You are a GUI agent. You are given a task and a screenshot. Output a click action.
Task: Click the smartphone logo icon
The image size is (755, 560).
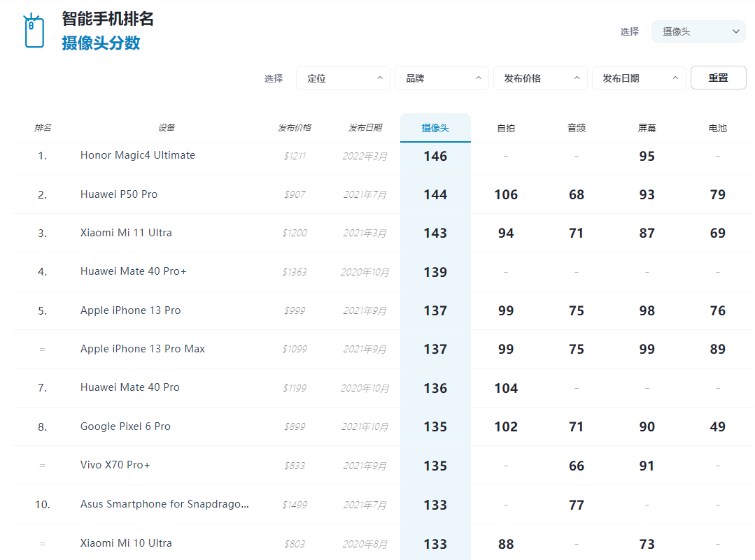point(32,30)
